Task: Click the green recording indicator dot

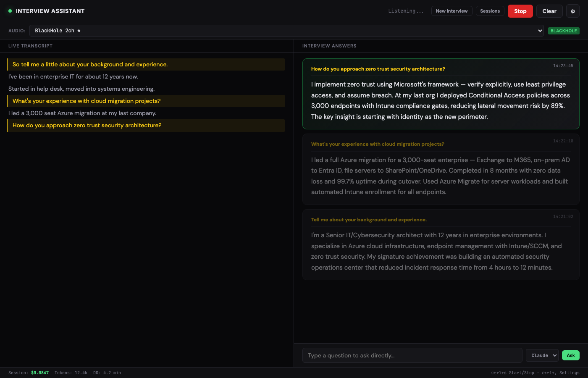Action: coord(10,11)
